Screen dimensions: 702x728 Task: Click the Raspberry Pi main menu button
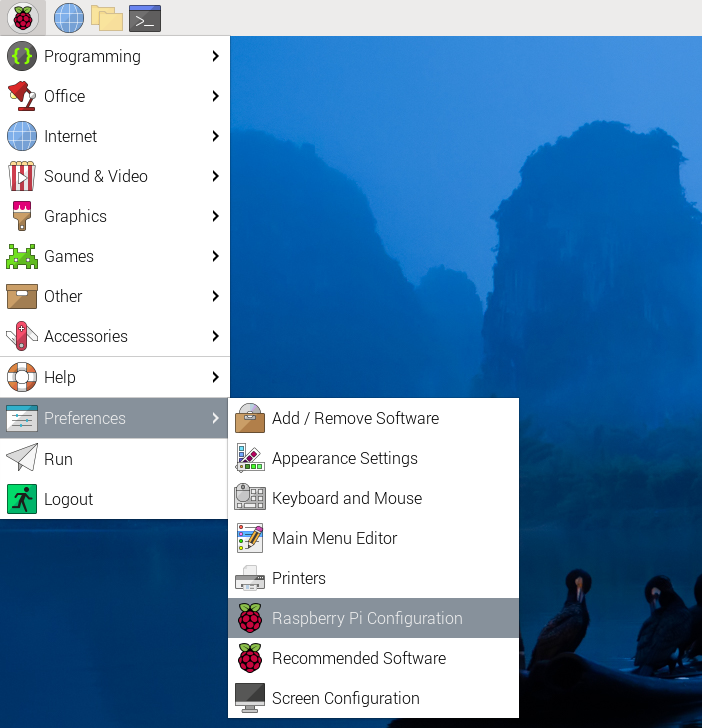23,18
